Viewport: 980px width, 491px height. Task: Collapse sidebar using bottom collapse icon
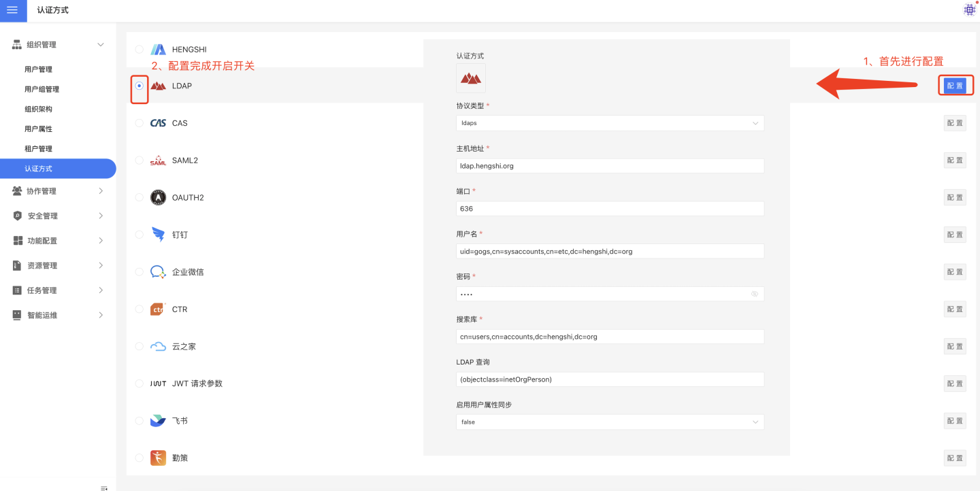click(x=104, y=488)
